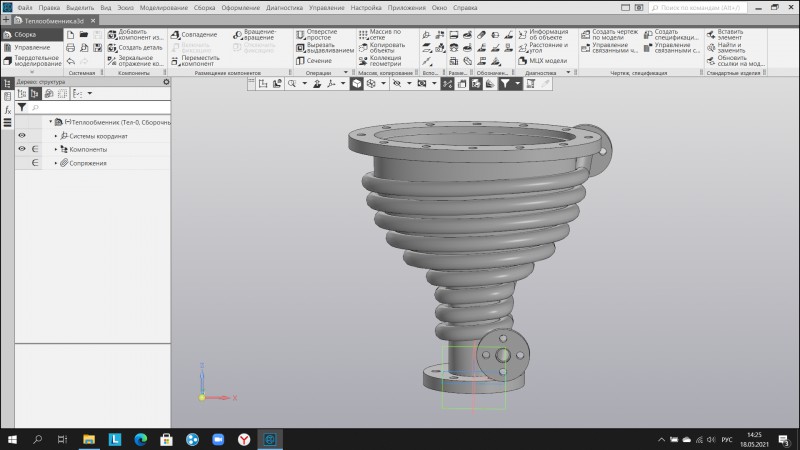Open variables fx panel in sidebar

click(x=8, y=110)
